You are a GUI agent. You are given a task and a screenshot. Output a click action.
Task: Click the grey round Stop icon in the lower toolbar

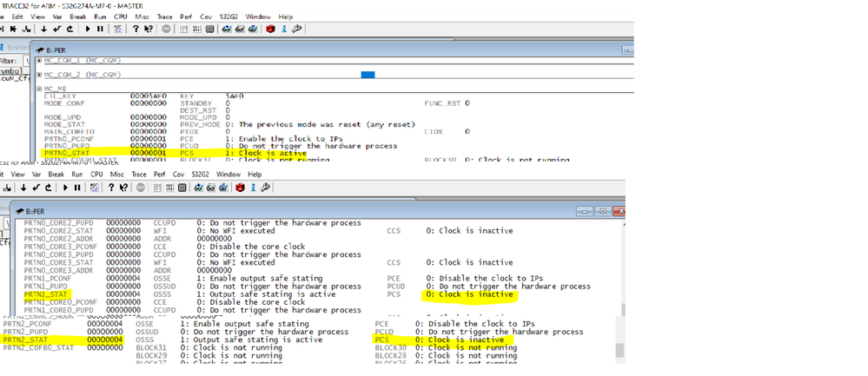tap(139, 188)
